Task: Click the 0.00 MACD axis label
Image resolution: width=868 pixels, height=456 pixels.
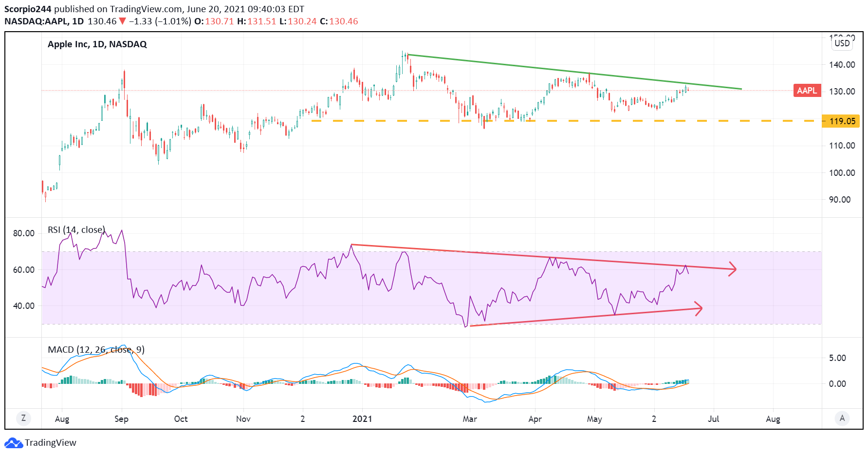Action: coord(837,384)
